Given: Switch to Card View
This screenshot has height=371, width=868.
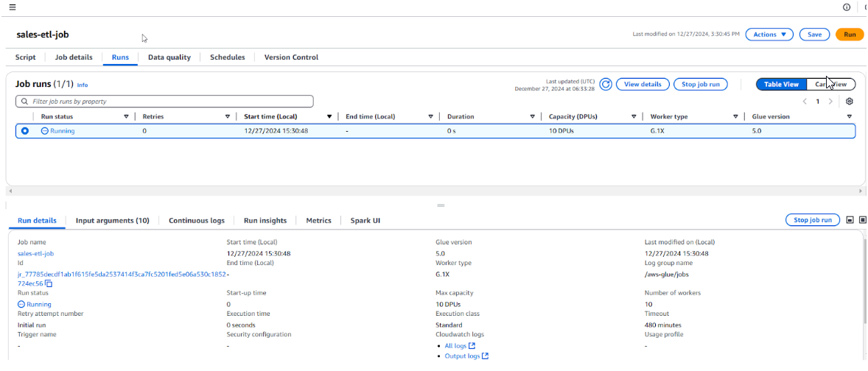Looking at the screenshot, I should coord(830,85).
